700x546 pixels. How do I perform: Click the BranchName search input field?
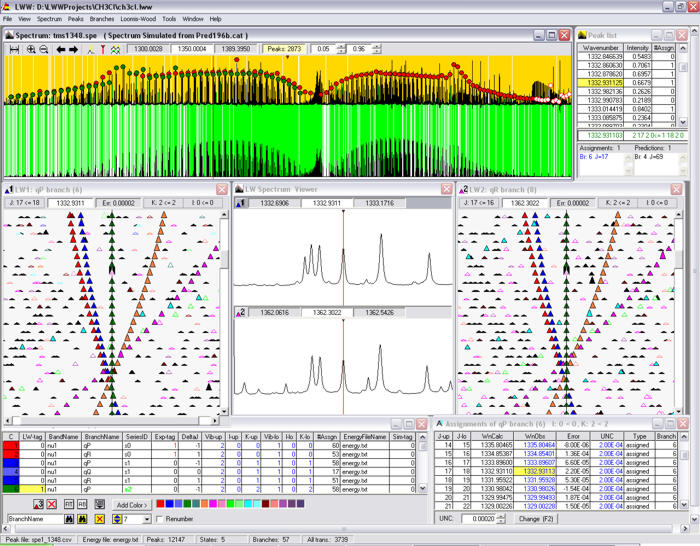tap(35, 519)
